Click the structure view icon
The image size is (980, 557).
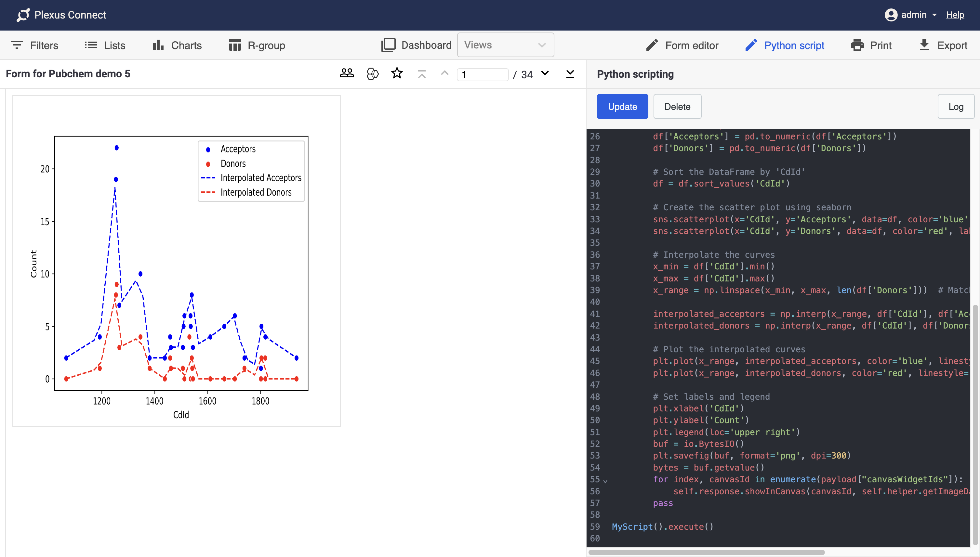[372, 73]
